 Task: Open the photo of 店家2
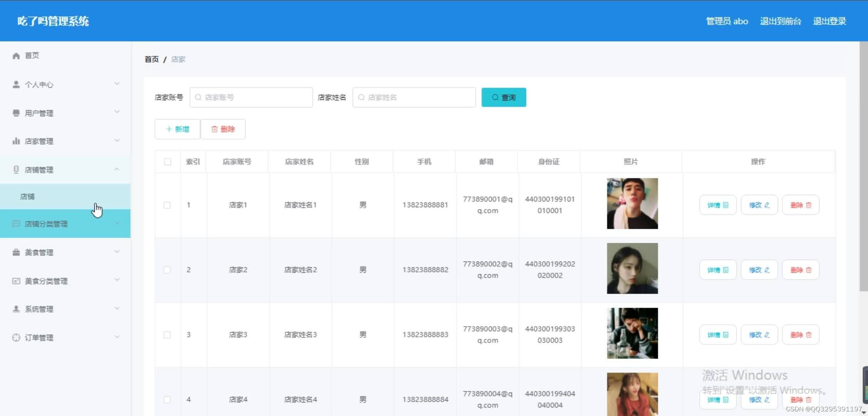coord(632,268)
